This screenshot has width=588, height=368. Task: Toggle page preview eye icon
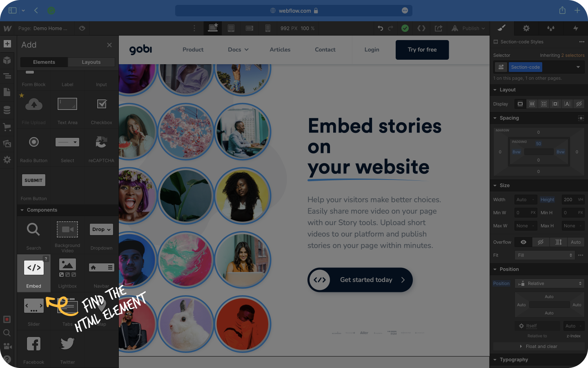click(82, 28)
